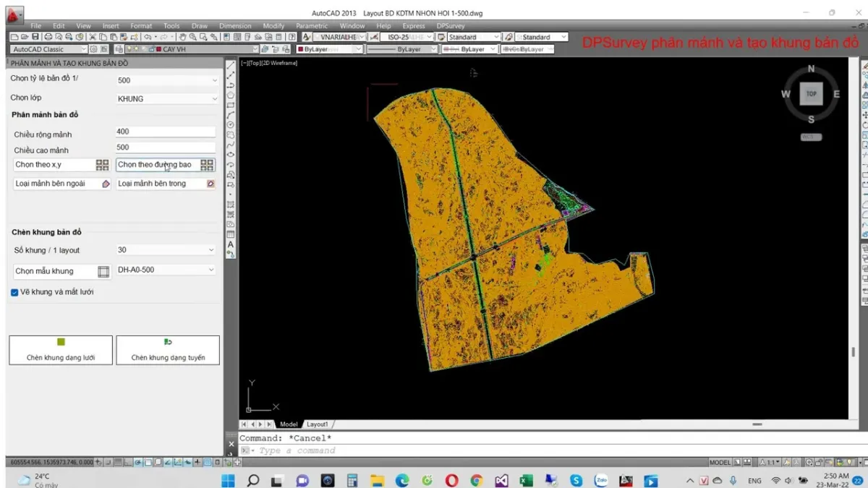Click the TOP face of the ViewCube
Image resolution: width=868 pixels, height=488 pixels.
tap(811, 94)
